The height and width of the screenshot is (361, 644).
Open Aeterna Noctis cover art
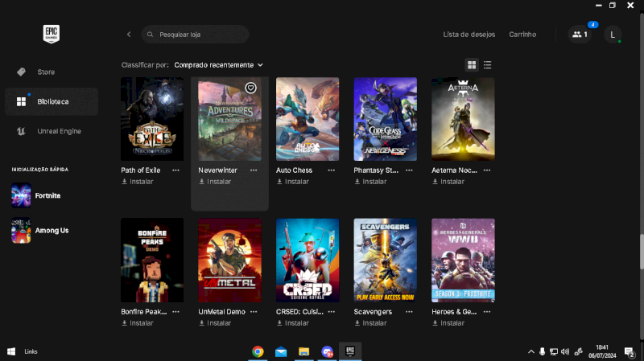pyautogui.click(x=463, y=119)
